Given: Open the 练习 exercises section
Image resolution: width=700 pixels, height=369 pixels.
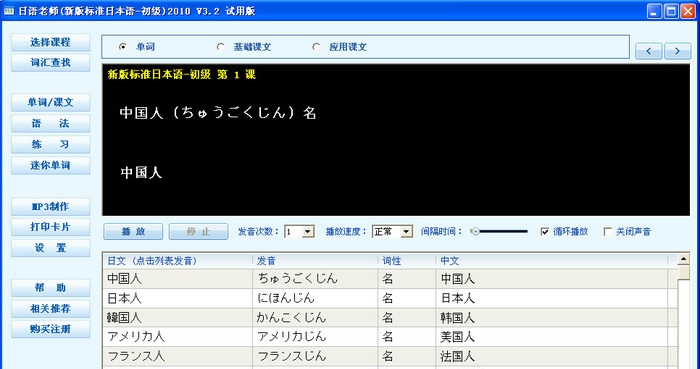Looking at the screenshot, I should pos(50,145).
